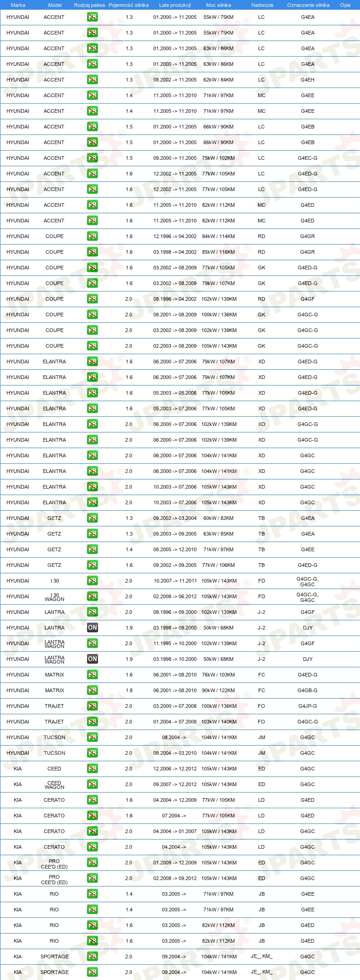Click the petrol icon in the Matrix 1.8 row
Screen dimensions: 360x980
coord(92,690)
